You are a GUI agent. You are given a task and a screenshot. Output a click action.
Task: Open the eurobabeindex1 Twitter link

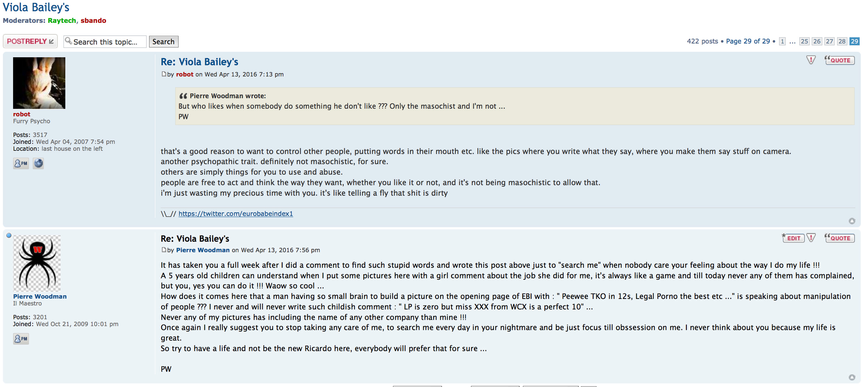[x=235, y=214]
